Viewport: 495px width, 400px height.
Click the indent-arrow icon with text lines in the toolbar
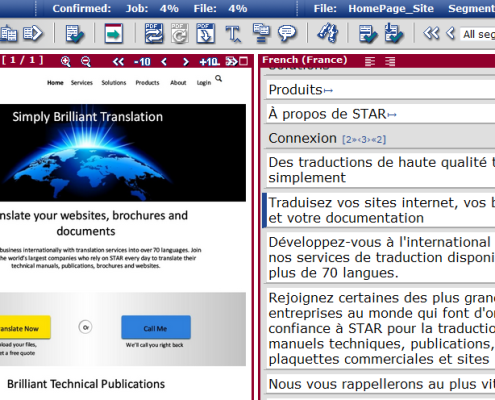(x=32, y=33)
